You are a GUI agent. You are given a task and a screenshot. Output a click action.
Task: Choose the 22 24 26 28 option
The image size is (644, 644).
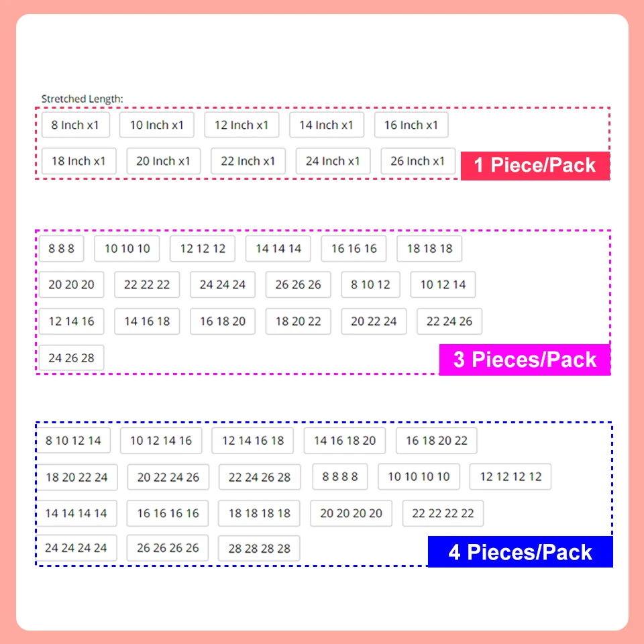pyautogui.click(x=260, y=477)
